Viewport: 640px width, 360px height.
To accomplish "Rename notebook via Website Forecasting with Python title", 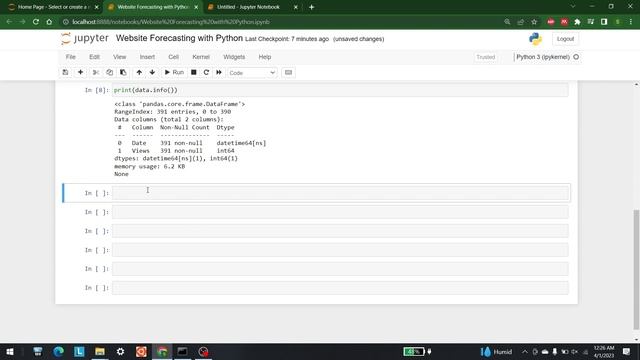I will pyautogui.click(x=179, y=38).
